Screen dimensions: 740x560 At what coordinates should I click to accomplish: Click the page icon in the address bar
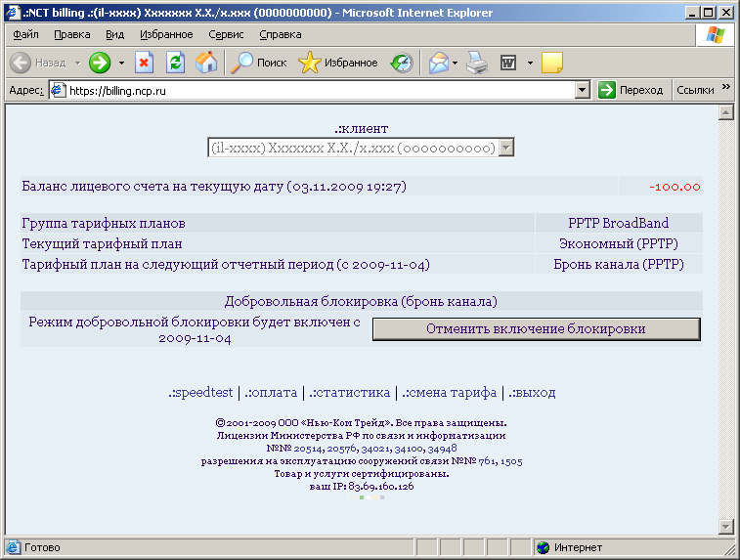(58, 90)
